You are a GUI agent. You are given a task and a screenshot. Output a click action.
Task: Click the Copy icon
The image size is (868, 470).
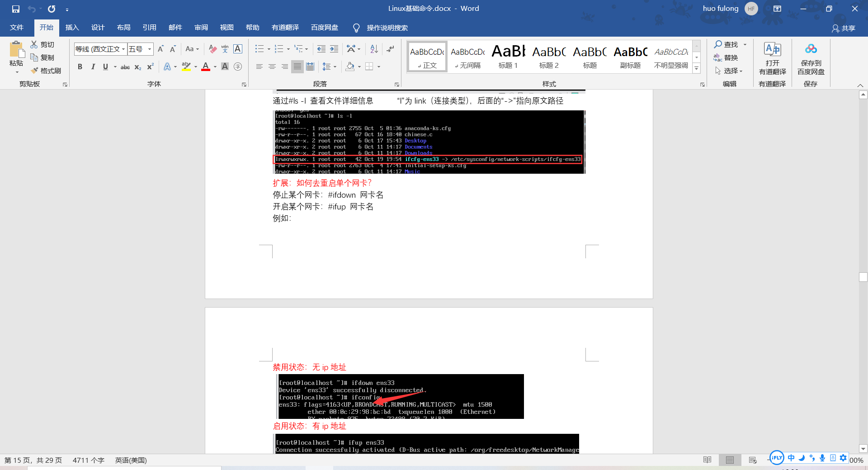point(34,57)
